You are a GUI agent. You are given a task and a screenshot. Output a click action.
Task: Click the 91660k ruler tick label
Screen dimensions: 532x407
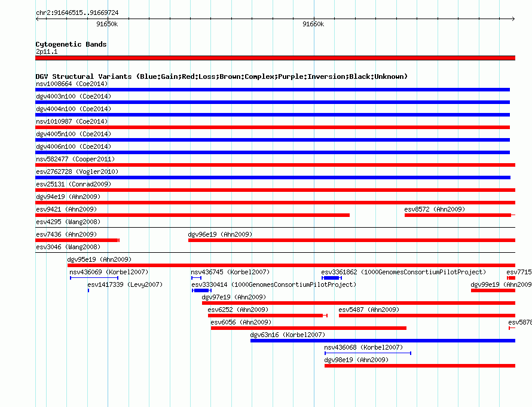click(313, 24)
